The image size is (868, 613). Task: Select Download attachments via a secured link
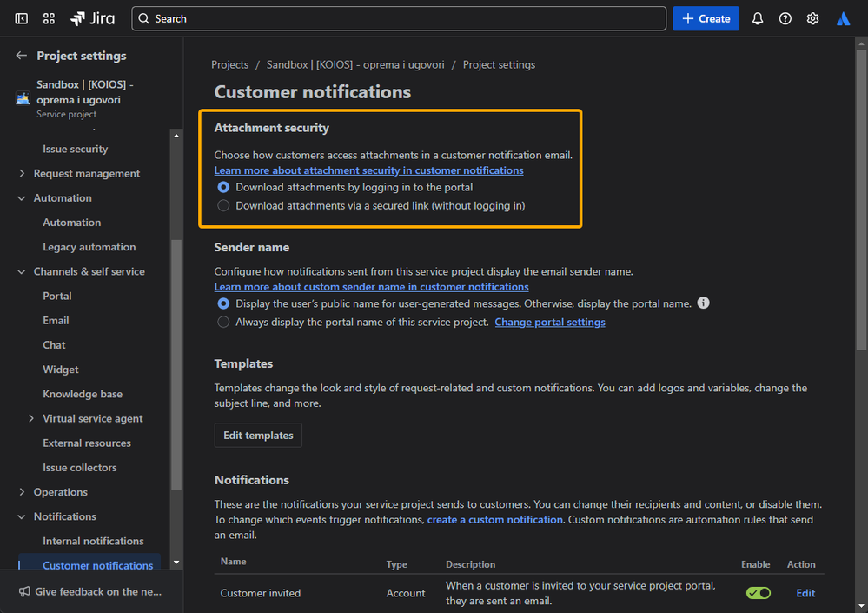tap(224, 206)
